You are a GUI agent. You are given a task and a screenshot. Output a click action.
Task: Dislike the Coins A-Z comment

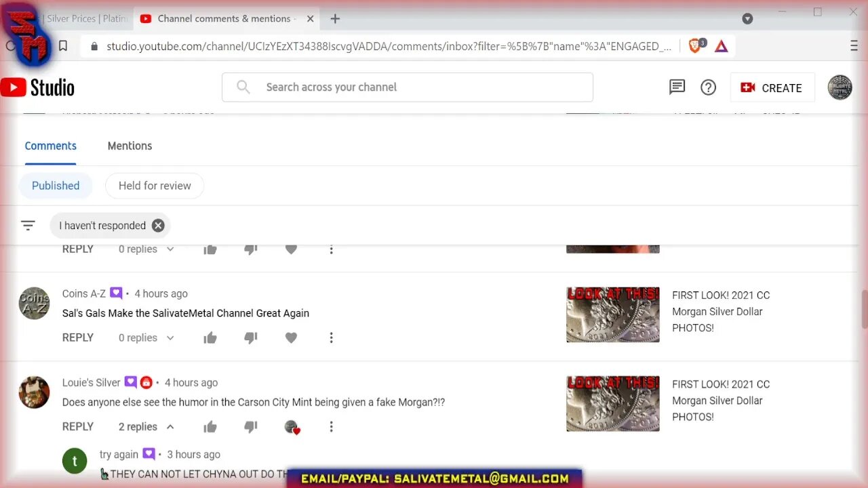[251, 338]
